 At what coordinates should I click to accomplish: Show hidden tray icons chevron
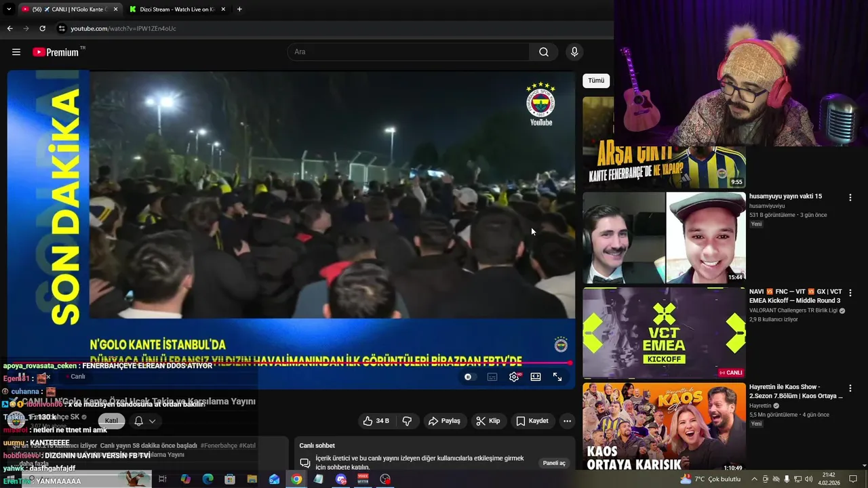754,479
